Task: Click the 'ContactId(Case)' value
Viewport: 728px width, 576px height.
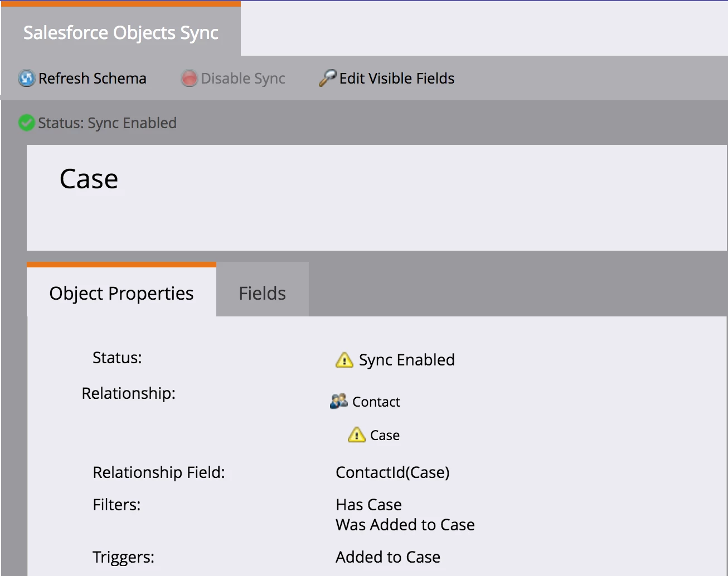Action: click(392, 472)
